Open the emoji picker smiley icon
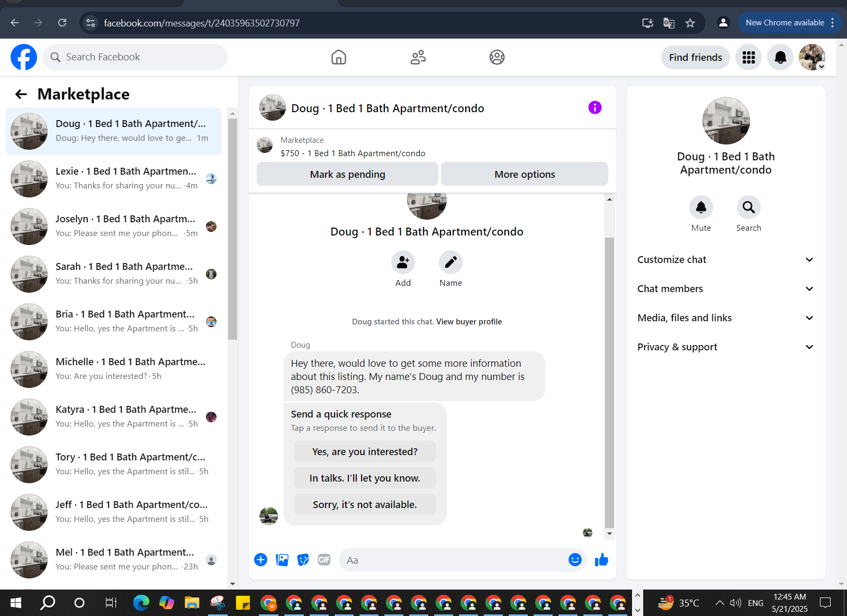The height and width of the screenshot is (616, 847). 575,560
